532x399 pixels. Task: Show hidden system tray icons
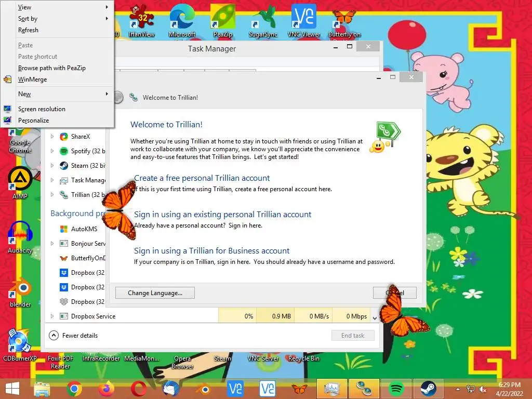point(458,389)
